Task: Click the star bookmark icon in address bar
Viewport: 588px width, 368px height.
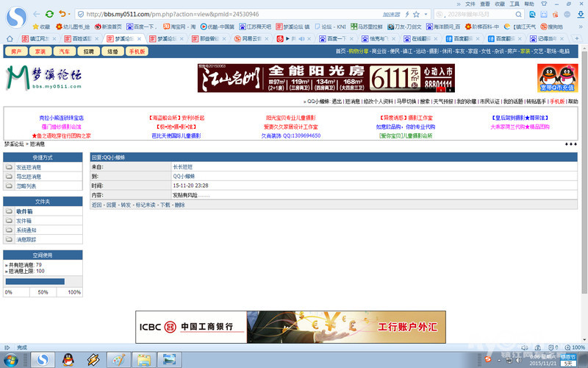Action: [416, 14]
